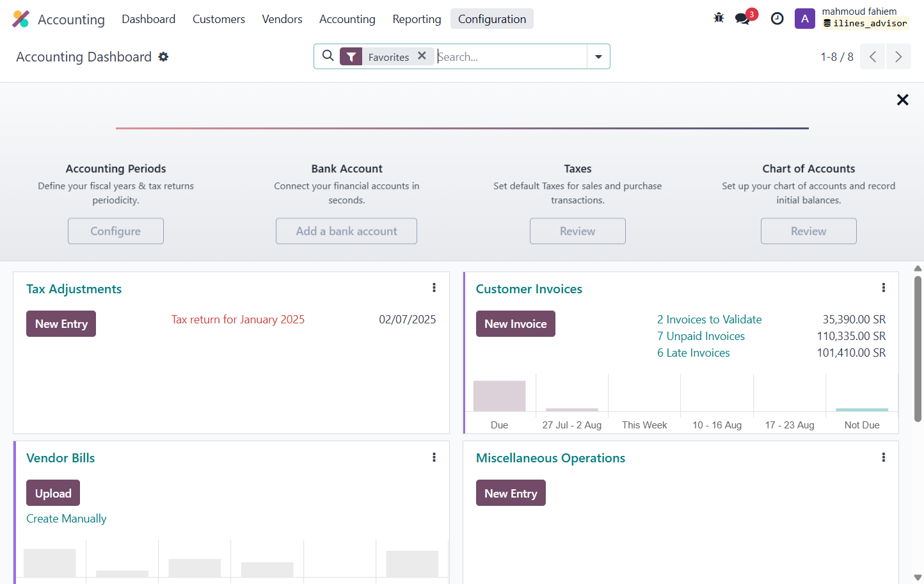The width and height of the screenshot is (924, 584).
Task: Open the Configuration menu
Action: pos(492,19)
